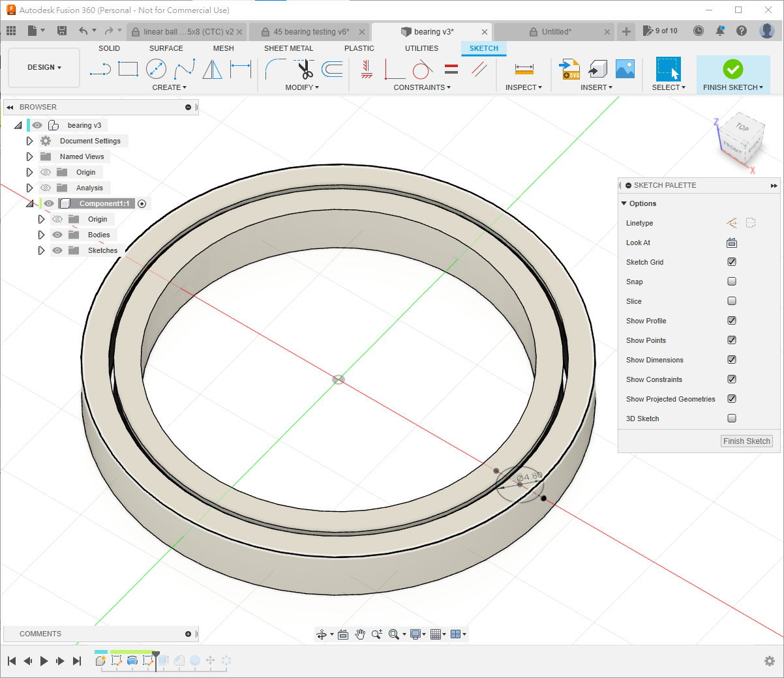Viewport: 784px width, 678px height.
Task: Open the CREATE dropdown menu
Action: coord(169,87)
